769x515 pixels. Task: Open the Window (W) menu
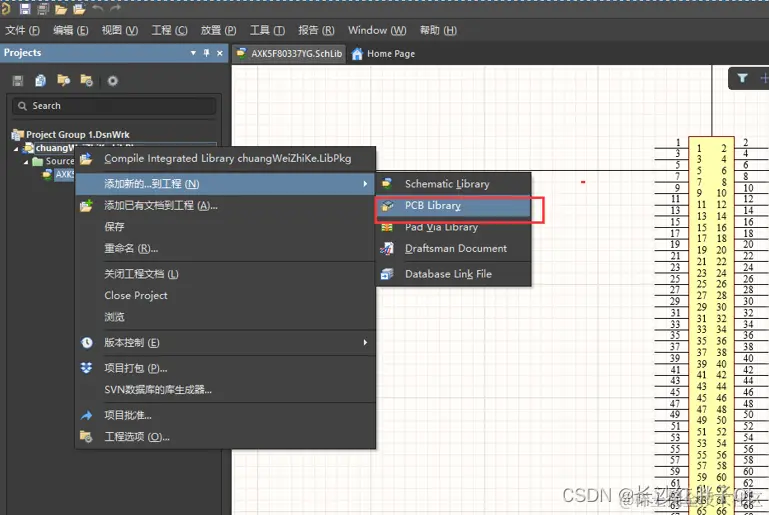click(x=377, y=30)
